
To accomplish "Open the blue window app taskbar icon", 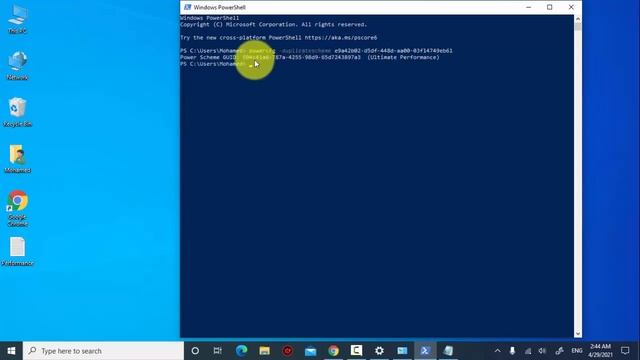I will click(402, 351).
